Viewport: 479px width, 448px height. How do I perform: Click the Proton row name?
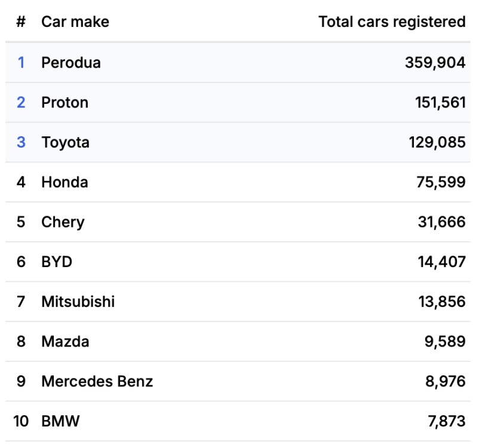(x=65, y=103)
